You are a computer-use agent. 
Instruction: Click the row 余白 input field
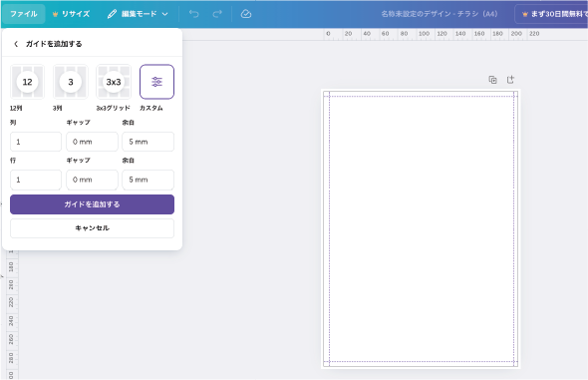[x=148, y=180]
